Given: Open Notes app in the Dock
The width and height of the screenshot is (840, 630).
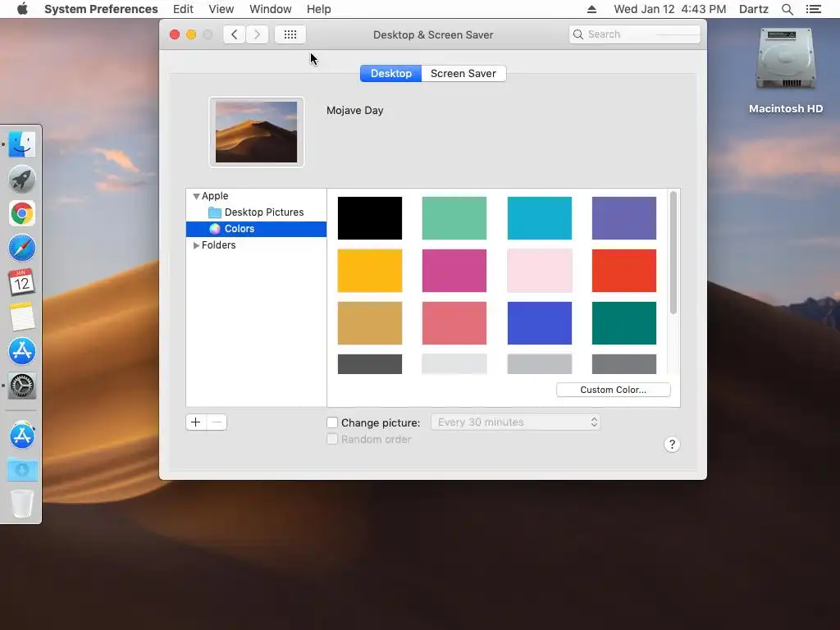Looking at the screenshot, I should coord(22,317).
